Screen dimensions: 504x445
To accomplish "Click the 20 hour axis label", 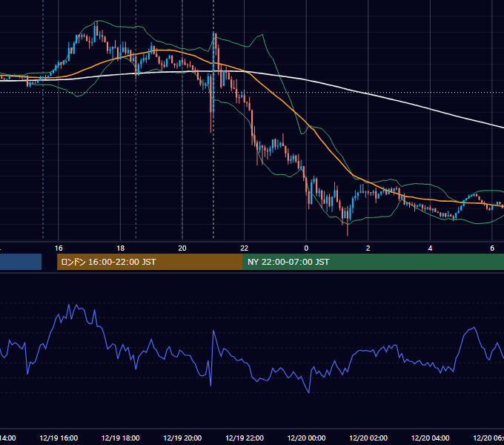I will pos(182,248).
